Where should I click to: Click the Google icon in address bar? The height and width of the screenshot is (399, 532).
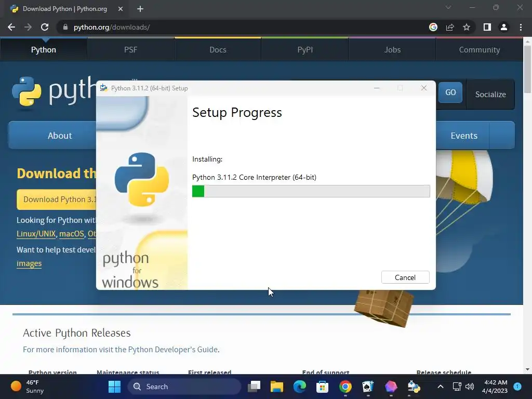point(433,27)
